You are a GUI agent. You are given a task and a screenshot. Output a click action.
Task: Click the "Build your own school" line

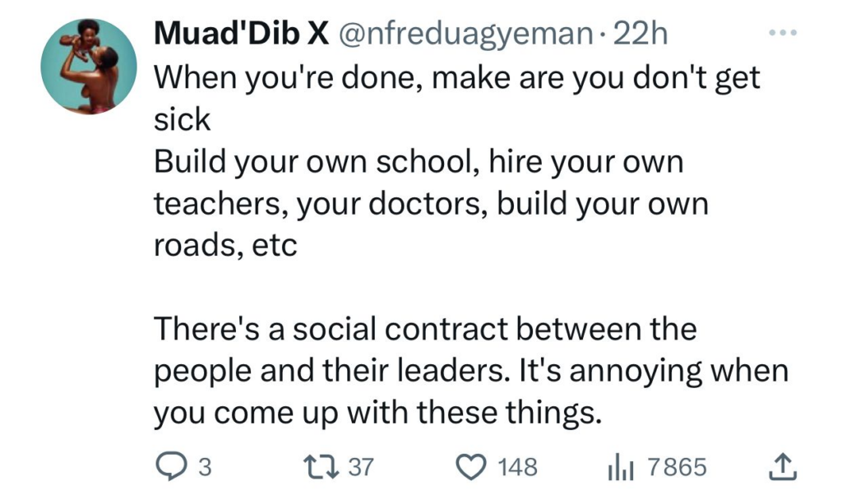pos(419,163)
